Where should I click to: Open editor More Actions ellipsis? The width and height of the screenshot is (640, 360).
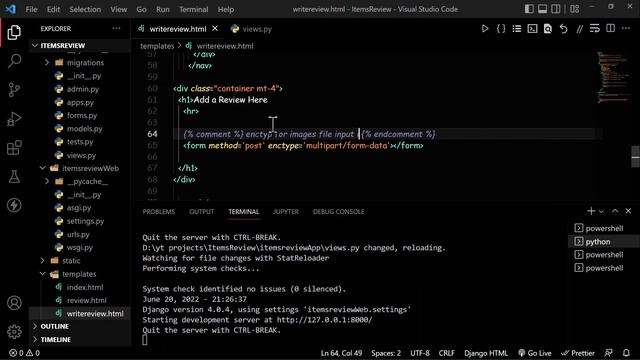[x=626, y=29]
